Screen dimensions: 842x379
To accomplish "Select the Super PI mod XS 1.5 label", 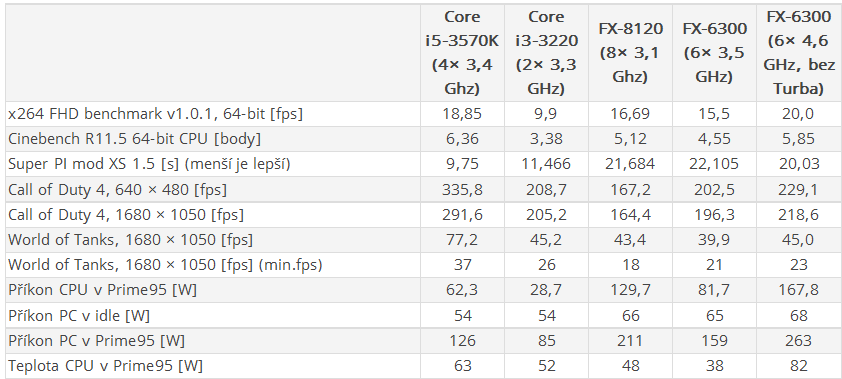I will [149, 164].
